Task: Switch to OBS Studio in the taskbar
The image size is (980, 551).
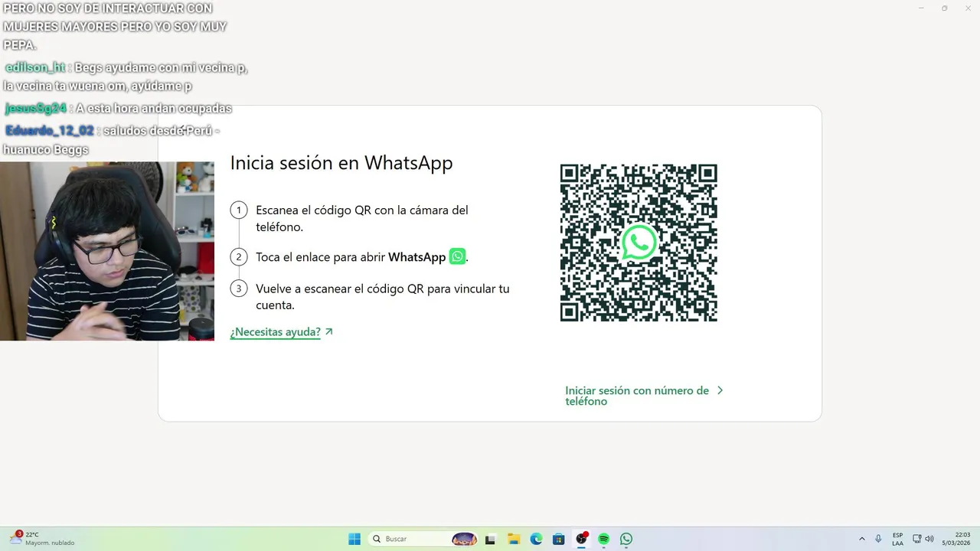Action: [581, 539]
